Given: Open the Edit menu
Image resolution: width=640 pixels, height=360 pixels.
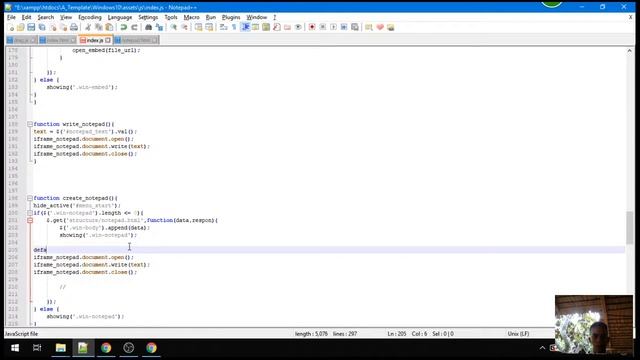Looking at the screenshot, I should click(26, 17).
